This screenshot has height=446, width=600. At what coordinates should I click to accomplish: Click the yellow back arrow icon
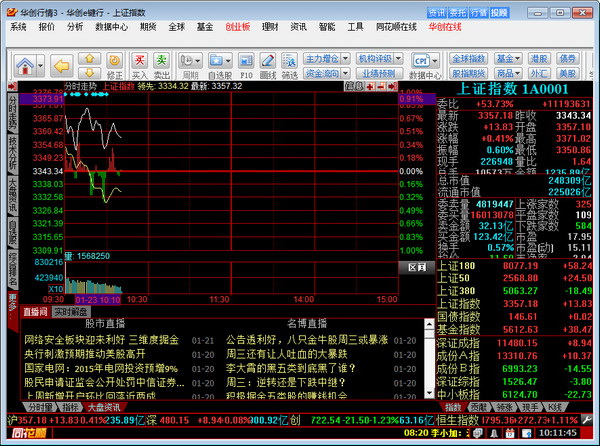pyautogui.click(x=61, y=65)
